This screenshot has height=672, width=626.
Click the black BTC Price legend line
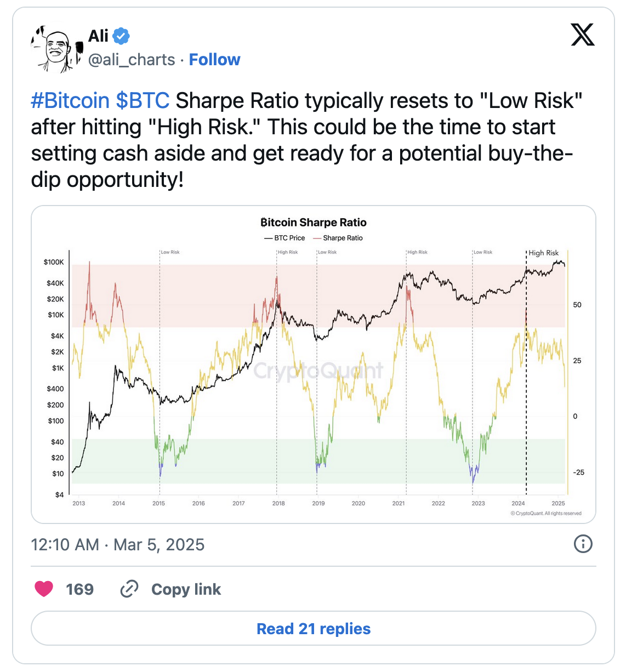(x=268, y=238)
